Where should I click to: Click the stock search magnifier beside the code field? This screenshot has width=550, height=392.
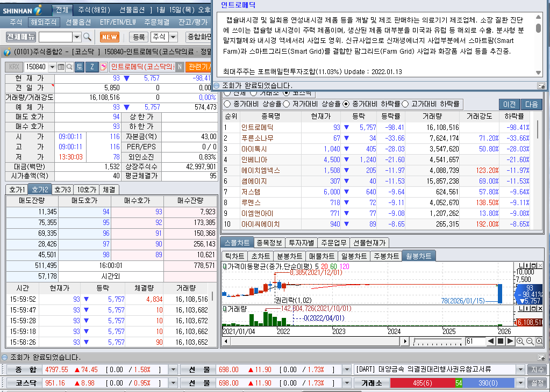point(69,67)
